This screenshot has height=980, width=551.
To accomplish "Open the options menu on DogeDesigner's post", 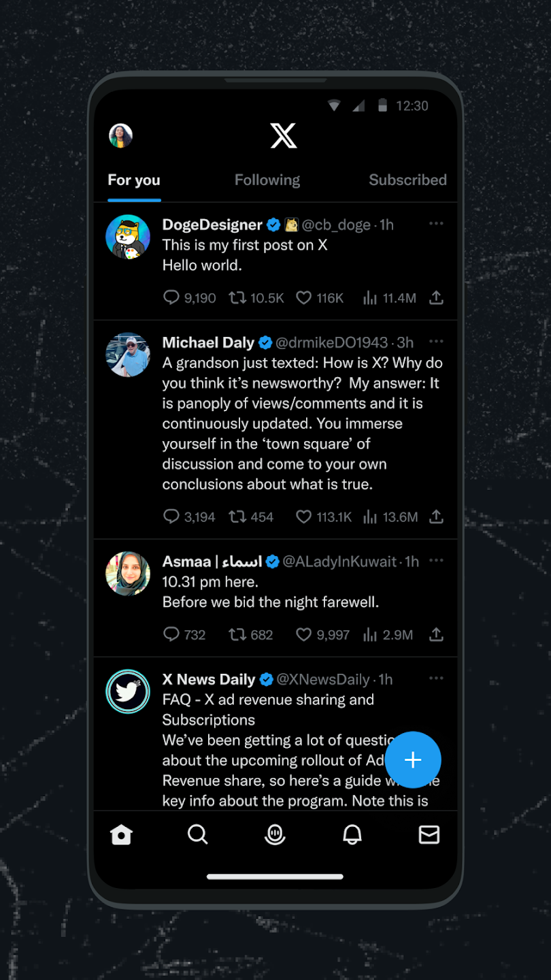I will pos(436,224).
